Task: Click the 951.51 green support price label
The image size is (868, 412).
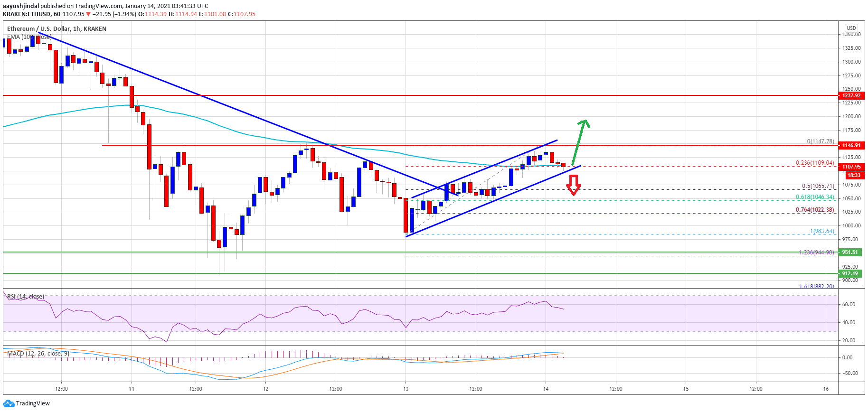Action: (850, 252)
